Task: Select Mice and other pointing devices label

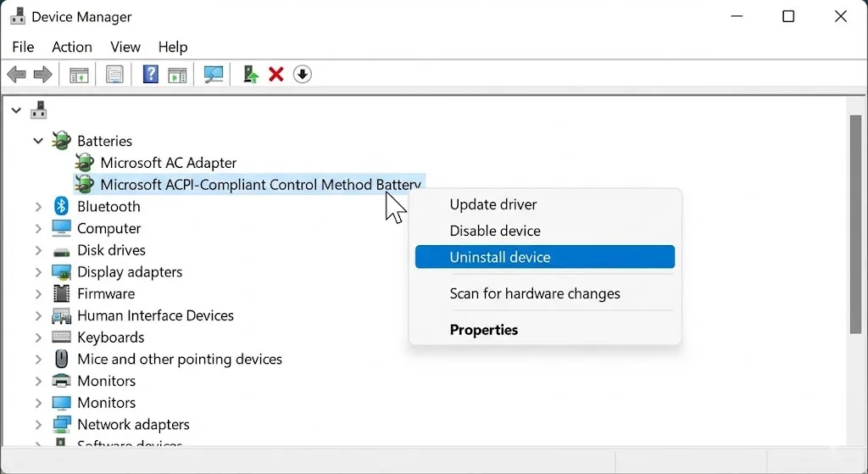Action: click(x=180, y=359)
